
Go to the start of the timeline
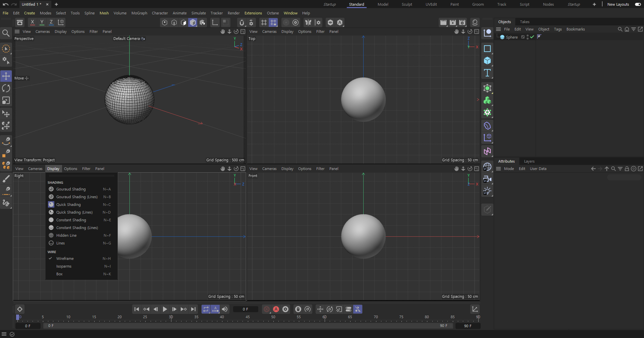137,309
